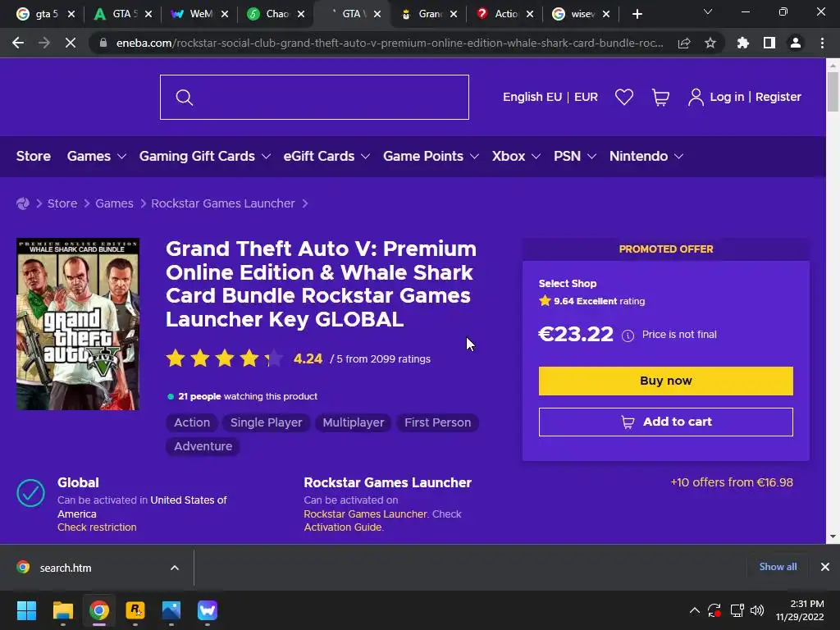This screenshot has height=630, width=840.
Task: Select the Single Player tag
Action: [x=267, y=422]
